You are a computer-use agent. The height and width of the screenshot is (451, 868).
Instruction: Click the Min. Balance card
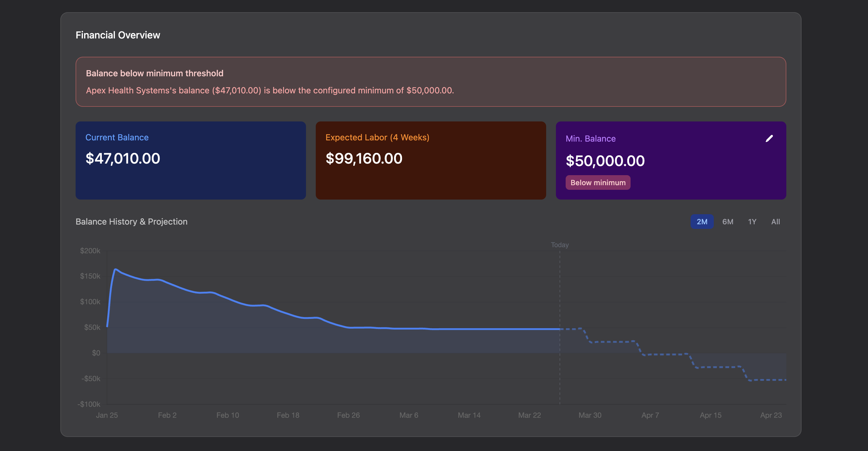point(671,161)
